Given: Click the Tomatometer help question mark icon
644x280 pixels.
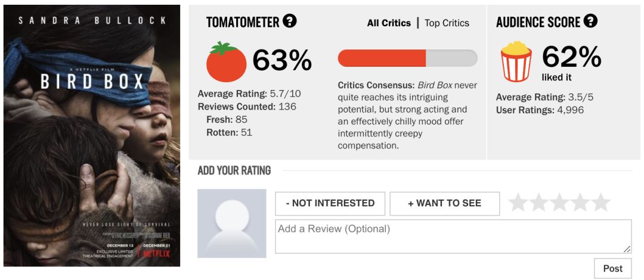Looking at the screenshot, I should (290, 22).
